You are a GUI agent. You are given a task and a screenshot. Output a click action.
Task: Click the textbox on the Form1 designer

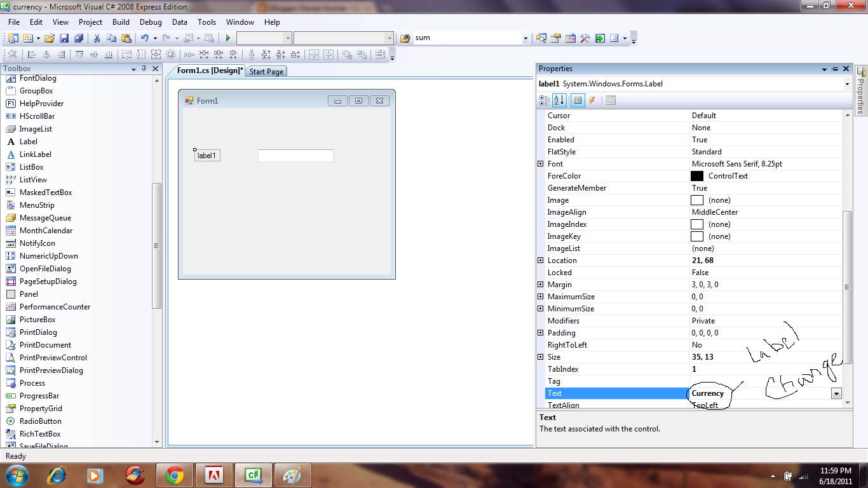pos(295,156)
